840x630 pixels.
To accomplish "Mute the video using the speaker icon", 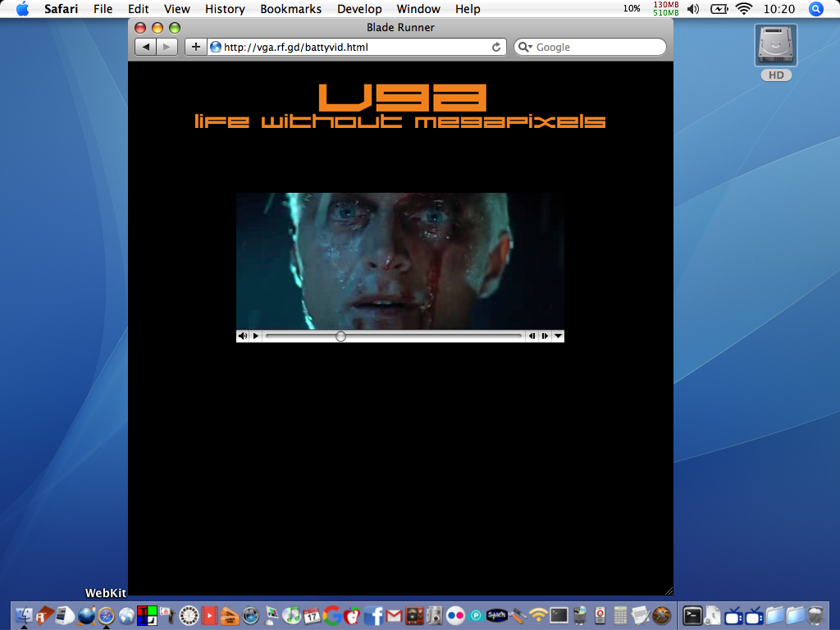I will (x=243, y=336).
